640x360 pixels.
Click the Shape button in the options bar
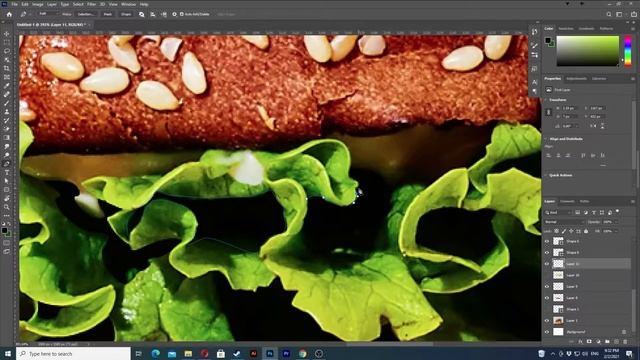pos(126,14)
